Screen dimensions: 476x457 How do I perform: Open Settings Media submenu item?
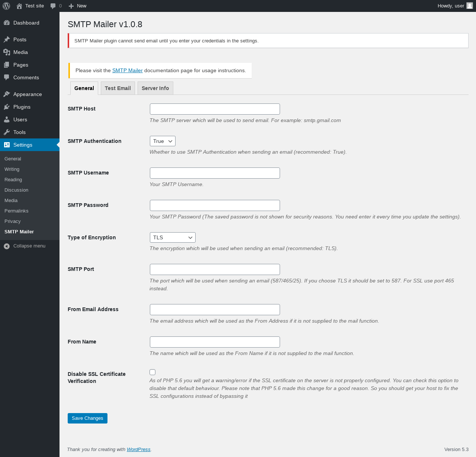[11, 200]
